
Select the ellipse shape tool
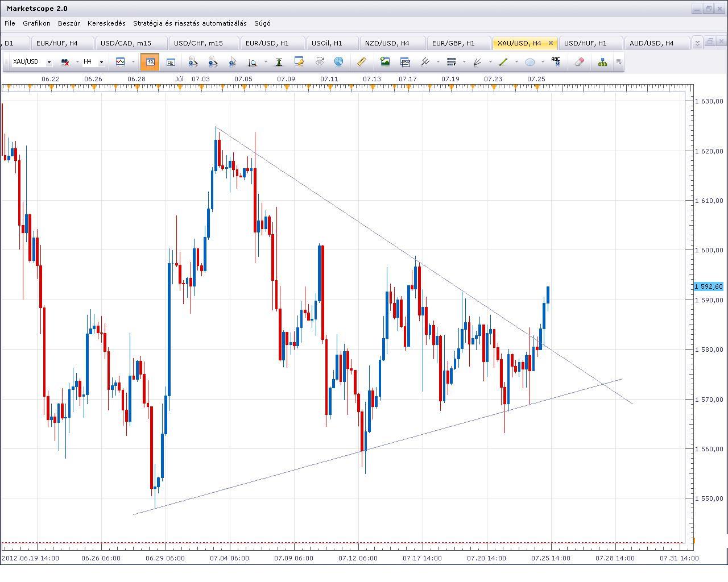click(x=530, y=61)
